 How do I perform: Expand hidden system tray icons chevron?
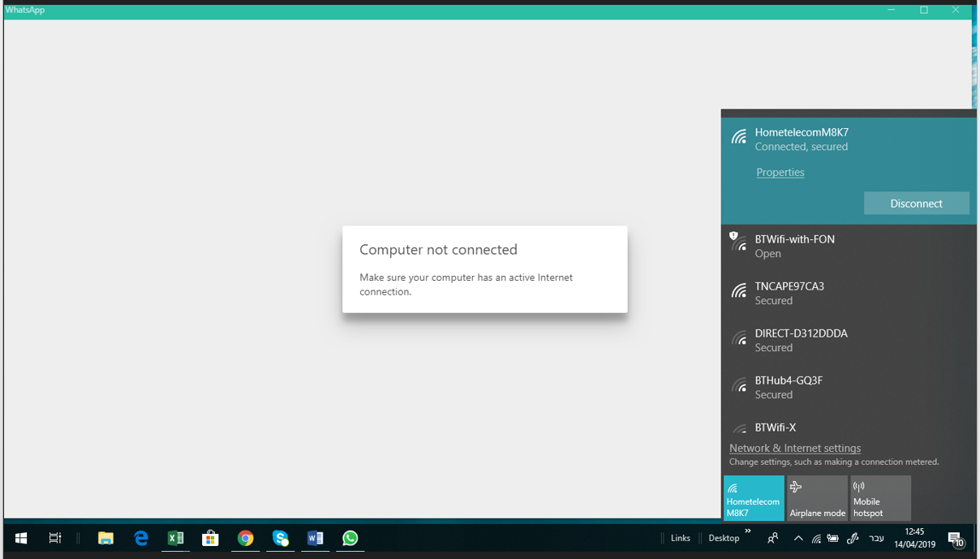point(798,538)
